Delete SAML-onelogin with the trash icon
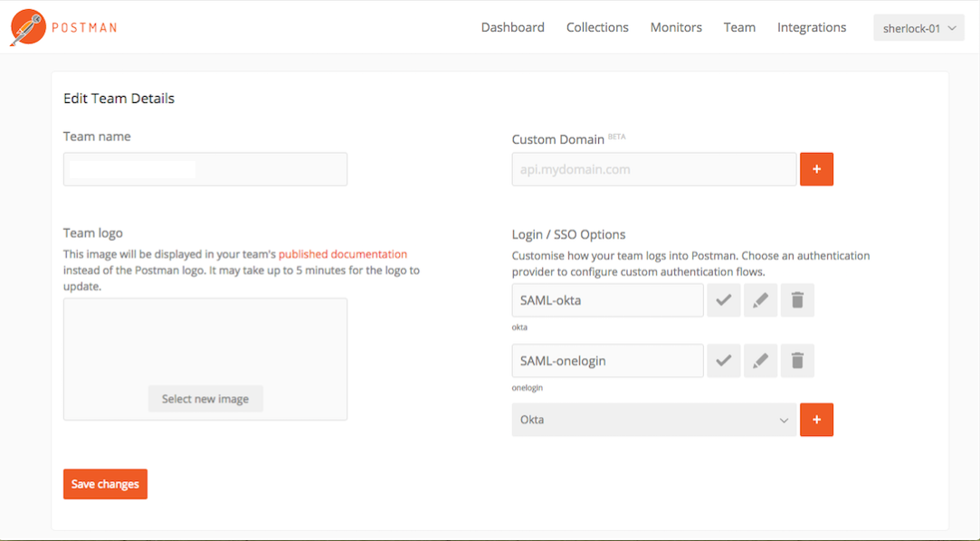The image size is (980, 541). [797, 360]
